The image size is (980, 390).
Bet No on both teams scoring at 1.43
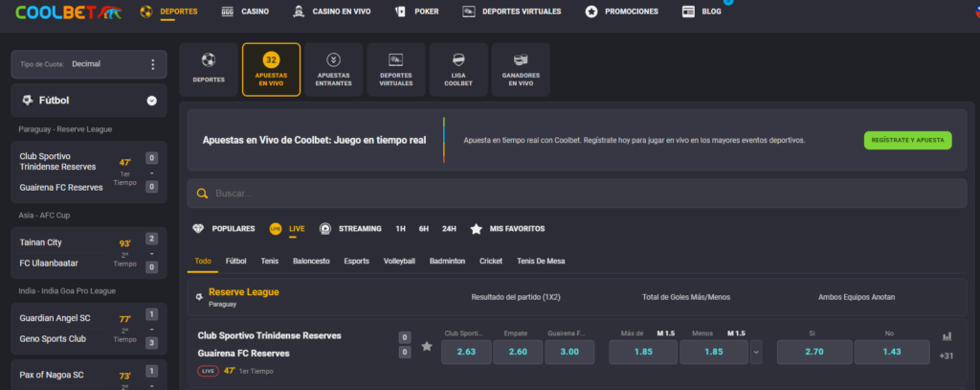coord(892,352)
